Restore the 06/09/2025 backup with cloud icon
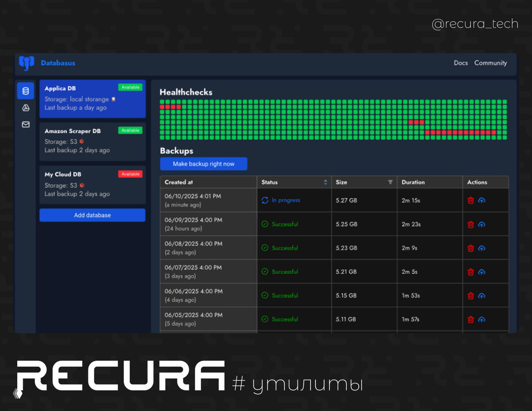Viewport: 532px width, 411px height. (482, 224)
